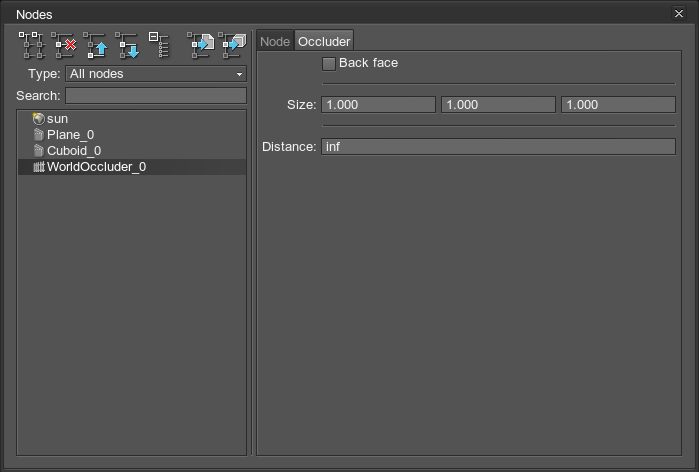
Task: Click the clone node hierarchy icon
Action: coord(32,45)
